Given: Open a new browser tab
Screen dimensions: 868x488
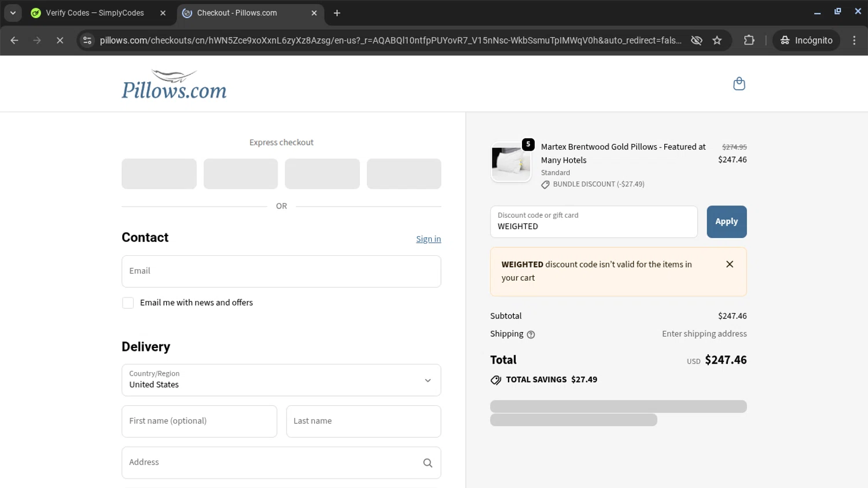Looking at the screenshot, I should [x=337, y=13].
